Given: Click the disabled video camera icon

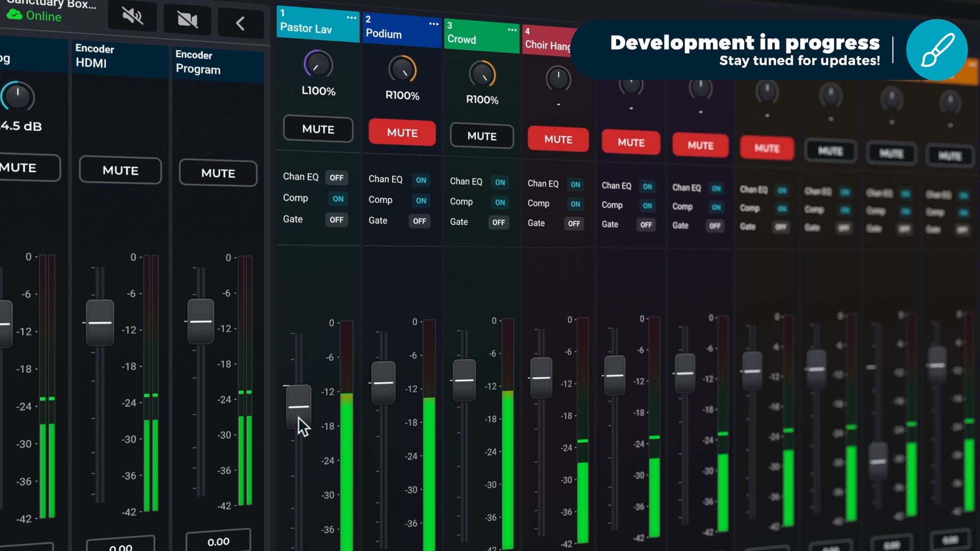Looking at the screenshot, I should pyautogui.click(x=187, y=20).
